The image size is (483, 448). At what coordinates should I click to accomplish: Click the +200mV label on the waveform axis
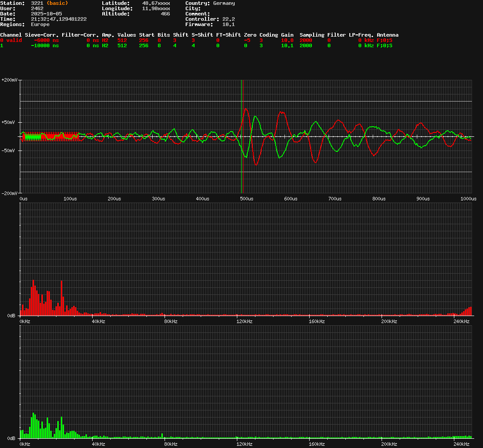(x=9, y=80)
